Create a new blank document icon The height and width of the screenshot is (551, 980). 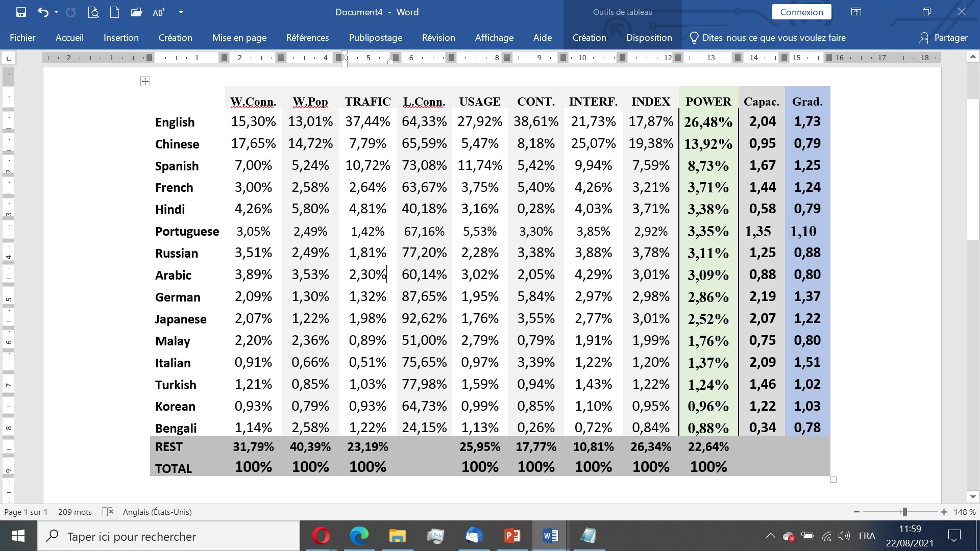[114, 12]
